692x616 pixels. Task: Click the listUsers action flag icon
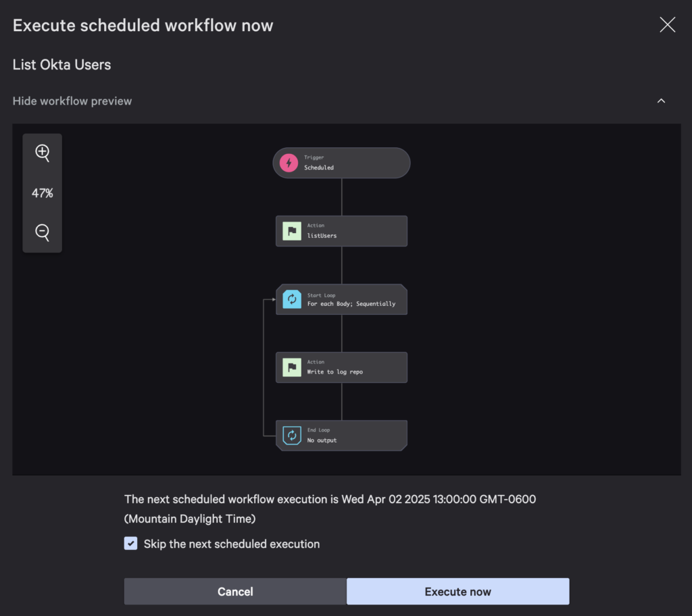click(x=292, y=231)
